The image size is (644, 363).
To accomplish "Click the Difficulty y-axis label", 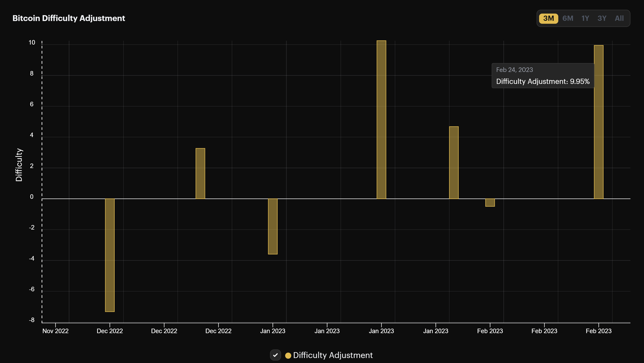I will point(19,166).
